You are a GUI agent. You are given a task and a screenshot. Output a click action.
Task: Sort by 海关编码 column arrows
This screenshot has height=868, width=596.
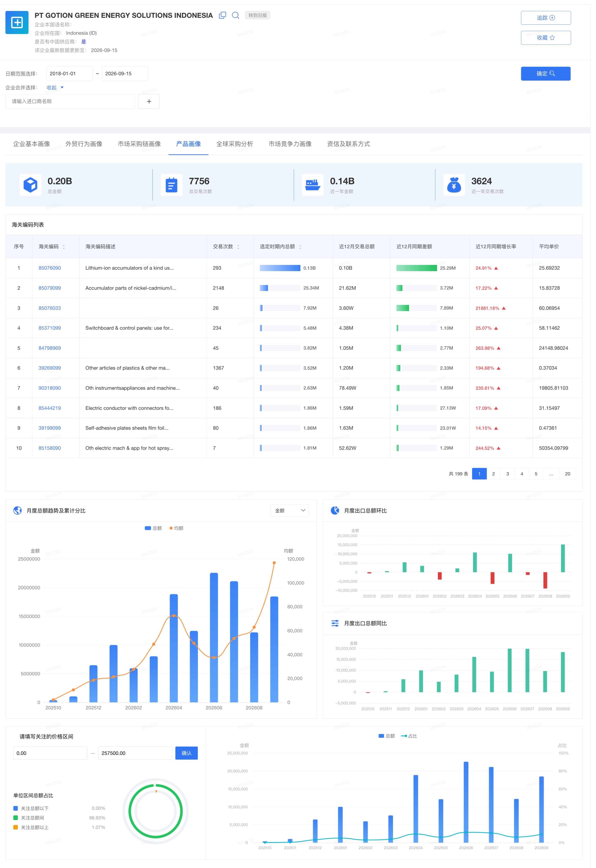coord(64,247)
